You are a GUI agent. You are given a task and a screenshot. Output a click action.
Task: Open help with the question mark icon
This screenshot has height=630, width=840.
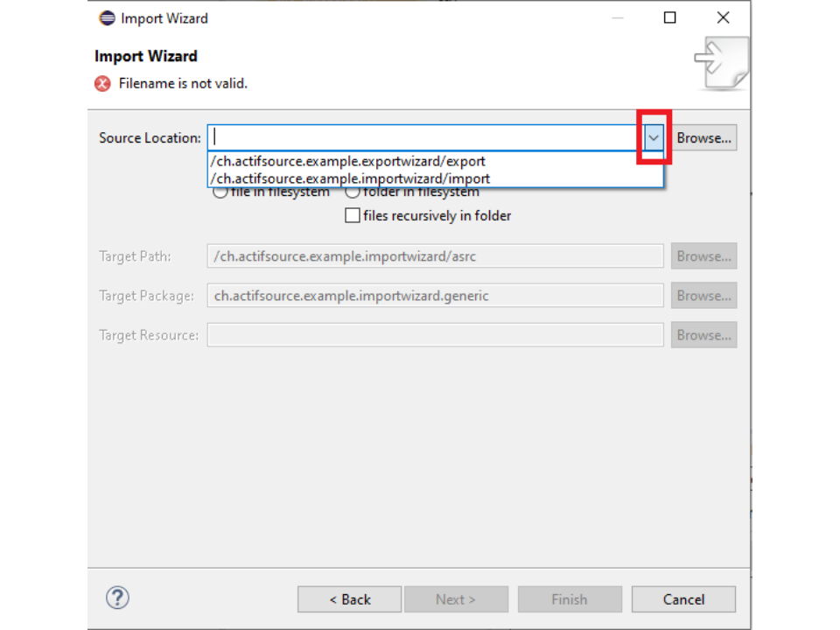[x=117, y=598]
